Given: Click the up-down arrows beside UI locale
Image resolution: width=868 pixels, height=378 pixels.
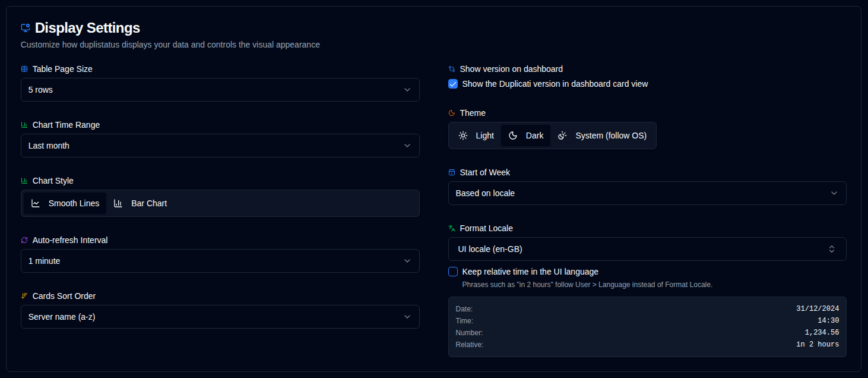Looking at the screenshot, I should click(x=832, y=249).
